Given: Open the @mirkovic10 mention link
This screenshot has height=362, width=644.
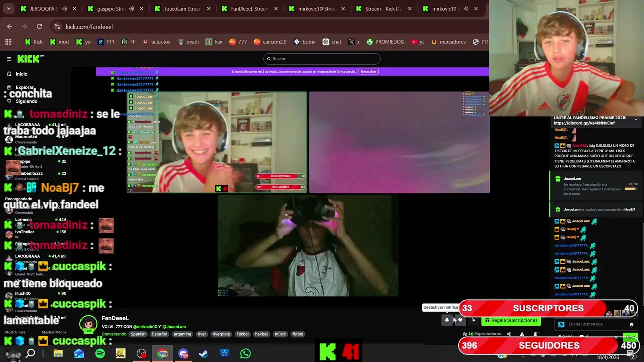Looking at the screenshot, I should pyautogui.click(x=145, y=327).
